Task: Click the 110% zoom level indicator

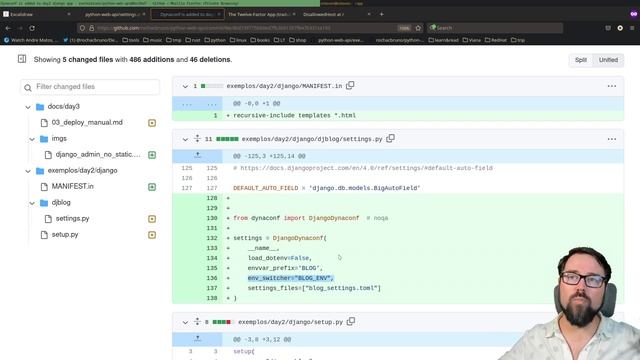Action: [x=404, y=28]
